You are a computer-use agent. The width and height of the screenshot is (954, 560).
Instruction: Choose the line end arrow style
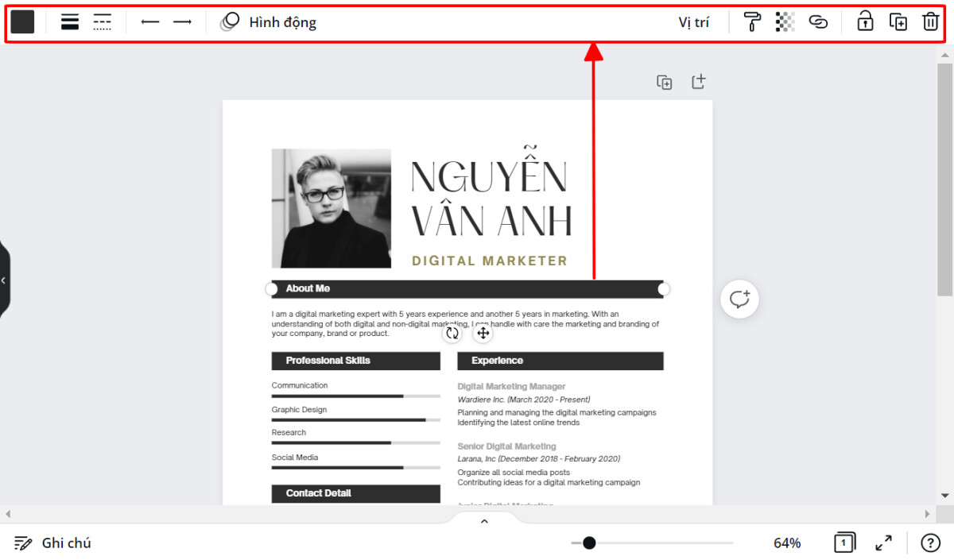pyautogui.click(x=183, y=22)
